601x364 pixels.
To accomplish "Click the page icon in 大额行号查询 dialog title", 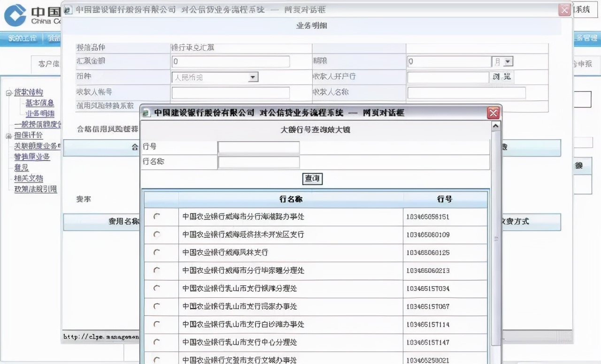I will coord(146,113).
